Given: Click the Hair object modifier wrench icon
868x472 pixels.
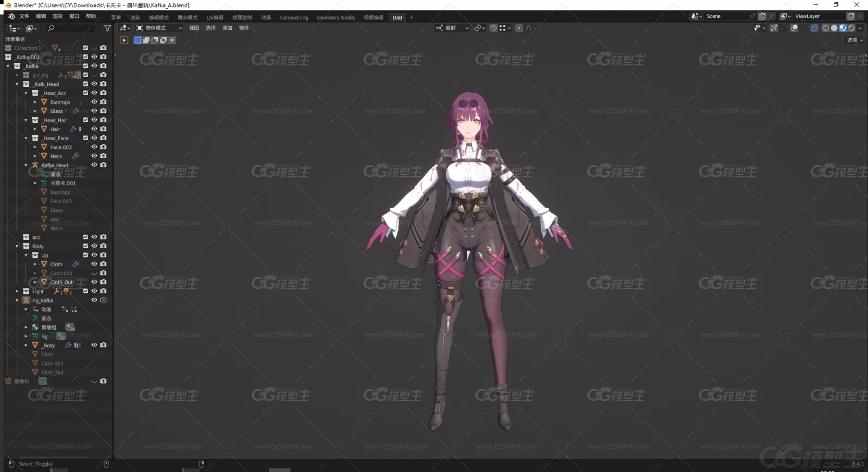Looking at the screenshot, I should click(x=73, y=129).
